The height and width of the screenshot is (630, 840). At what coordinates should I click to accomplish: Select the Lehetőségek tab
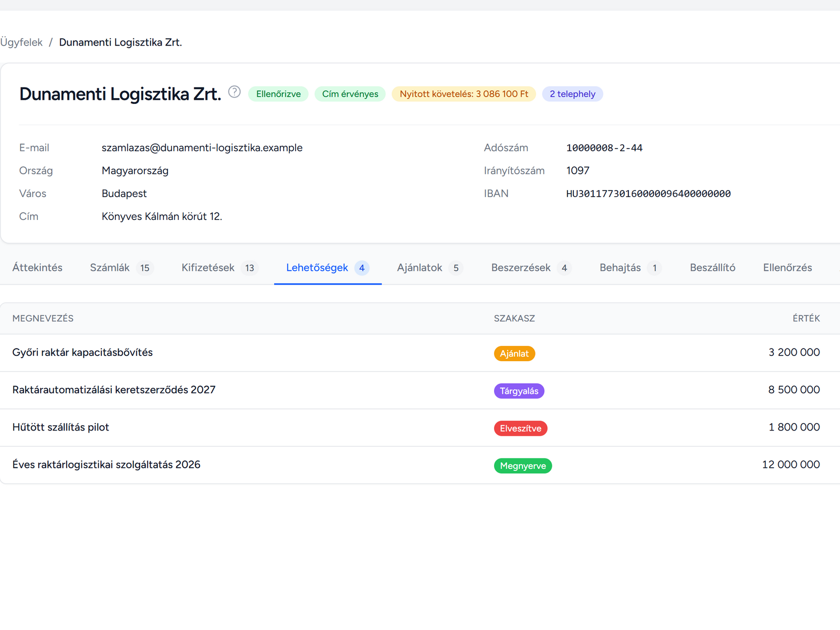click(x=328, y=268)
